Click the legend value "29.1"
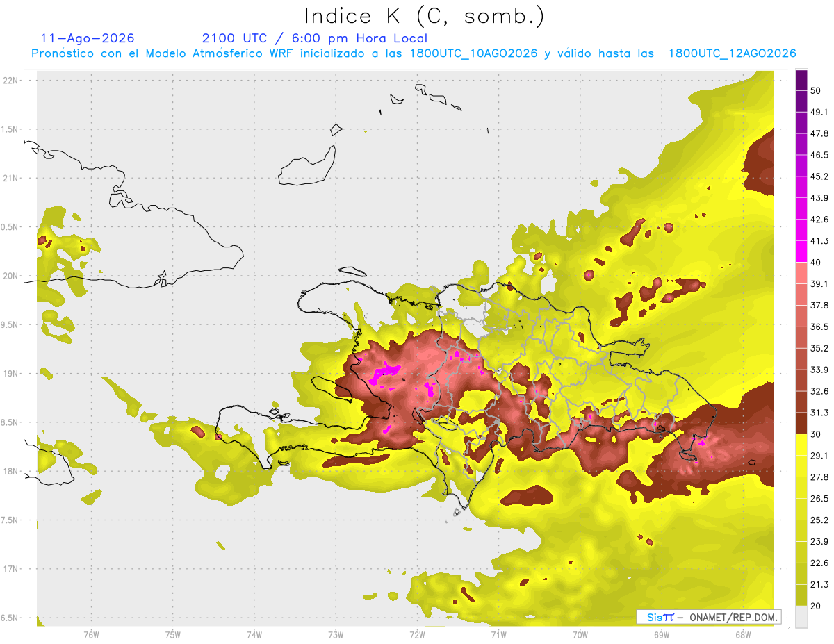Viewport: 834px width, 644px height. [x=819, y=456]
